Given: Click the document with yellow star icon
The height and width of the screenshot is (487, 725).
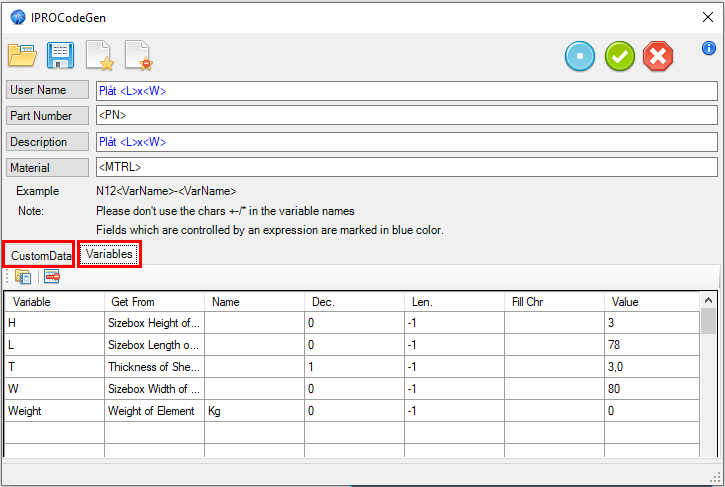Looking at the screenshot, I should point(99,56).
